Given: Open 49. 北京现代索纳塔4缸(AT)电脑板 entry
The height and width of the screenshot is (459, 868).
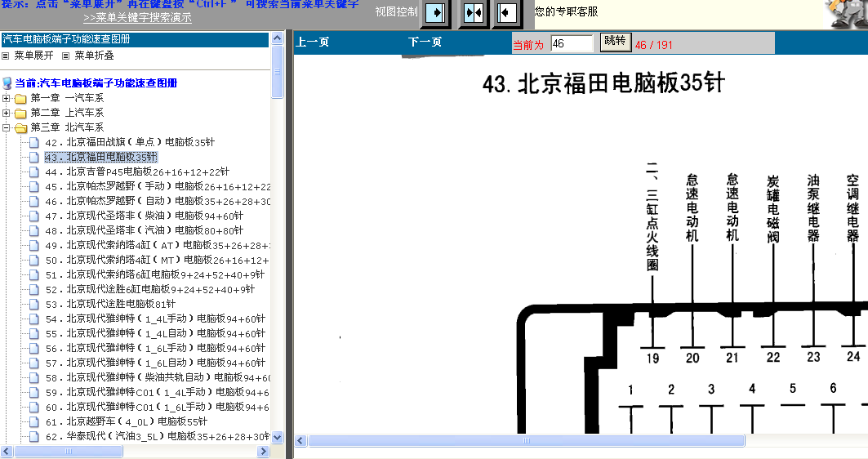Looking at the screenshot, I should point(158,245).
